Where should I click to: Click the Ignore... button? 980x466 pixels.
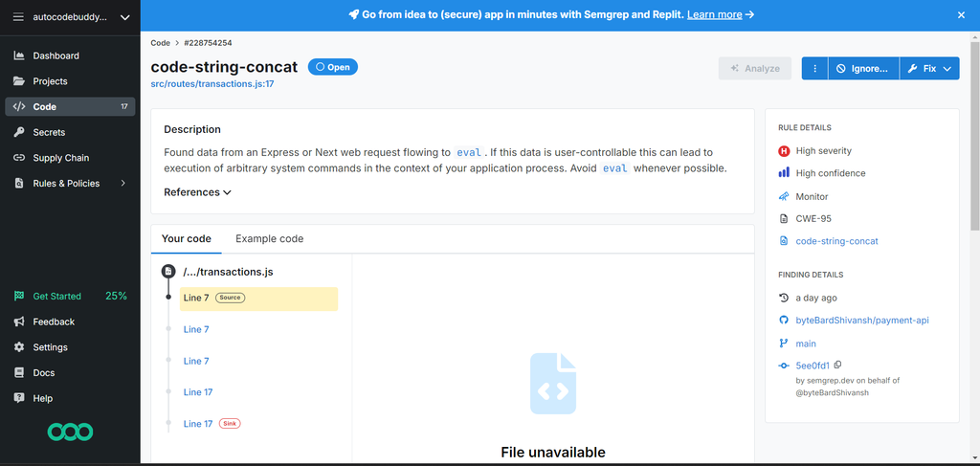(x=863, y=69)
